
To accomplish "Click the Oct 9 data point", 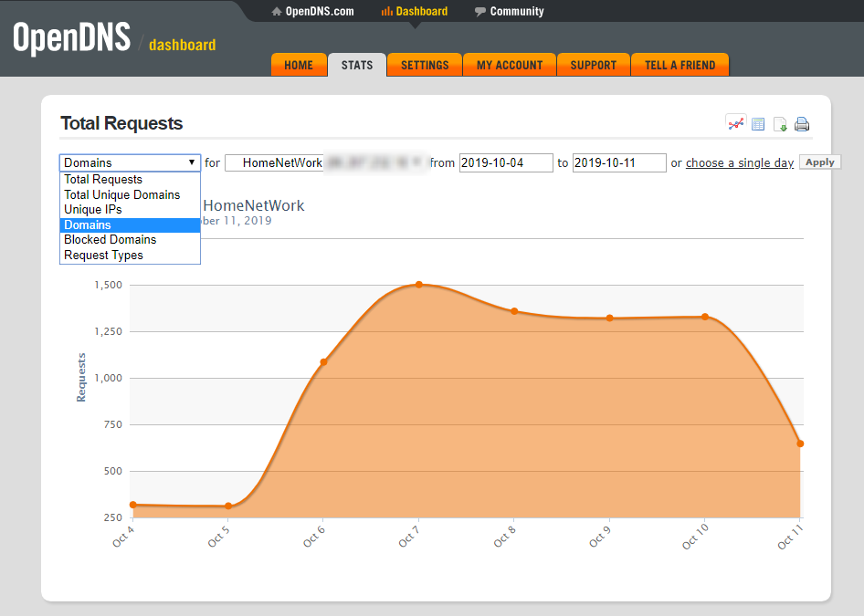I will [x=609, y=318].
